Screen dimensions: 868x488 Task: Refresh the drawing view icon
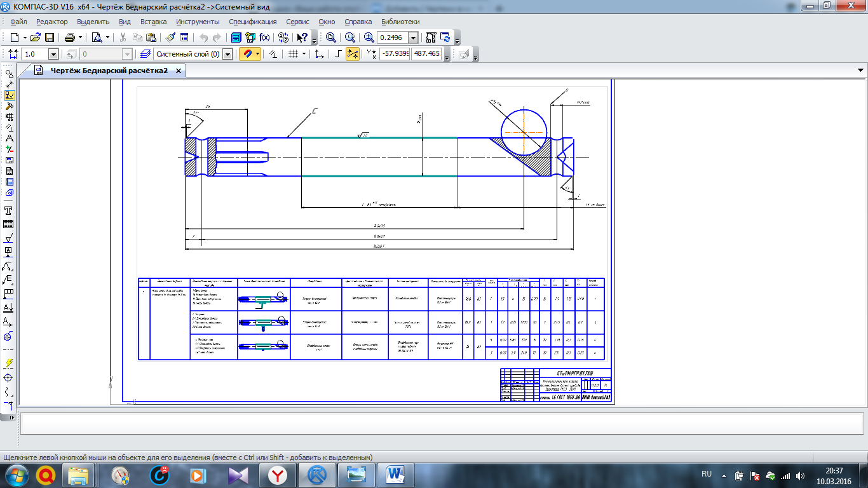pos(445,37)
